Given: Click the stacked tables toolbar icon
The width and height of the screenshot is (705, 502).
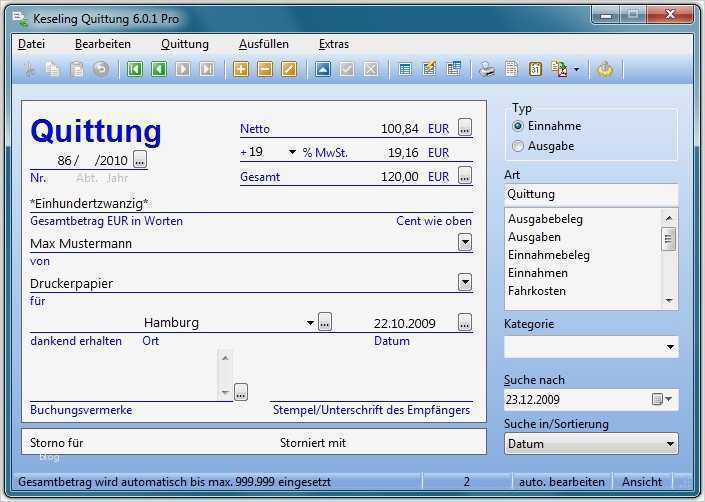Looking at the screenshot, I should [x=454, y=69].
